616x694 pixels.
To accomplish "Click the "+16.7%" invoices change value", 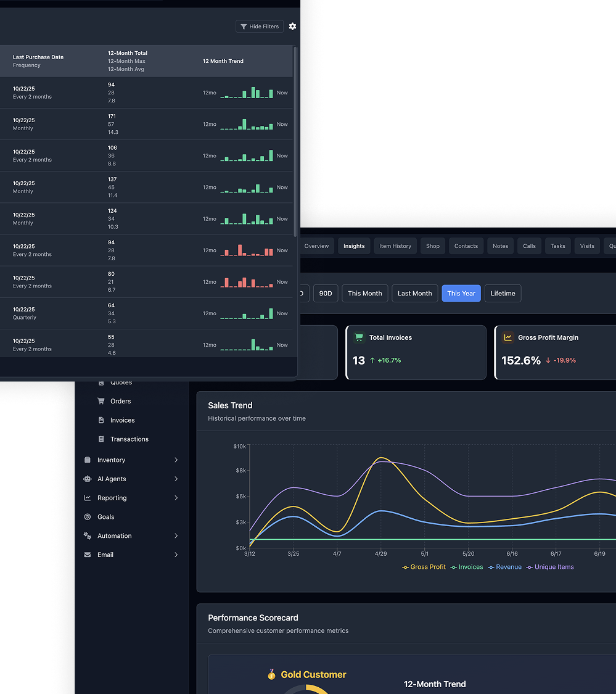I will (x=389, y=360).
